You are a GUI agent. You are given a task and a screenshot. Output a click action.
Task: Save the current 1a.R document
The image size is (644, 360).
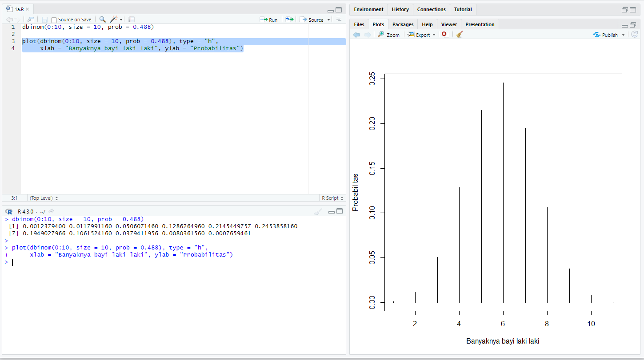44,20
